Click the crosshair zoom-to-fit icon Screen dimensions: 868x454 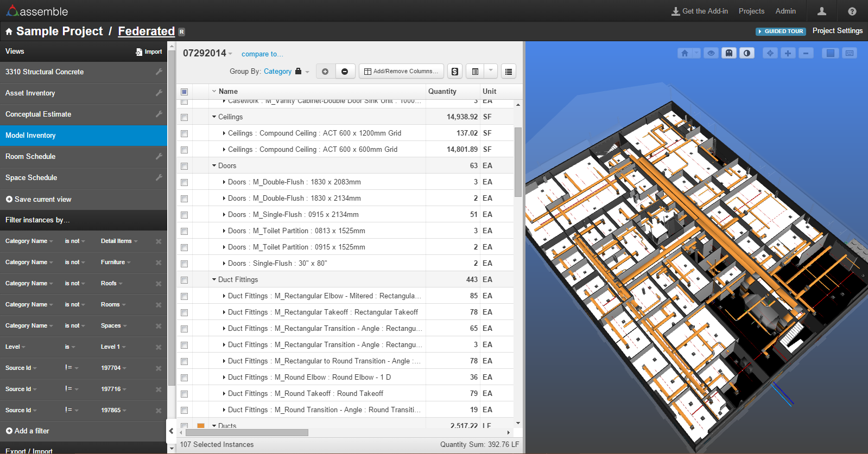770,53
